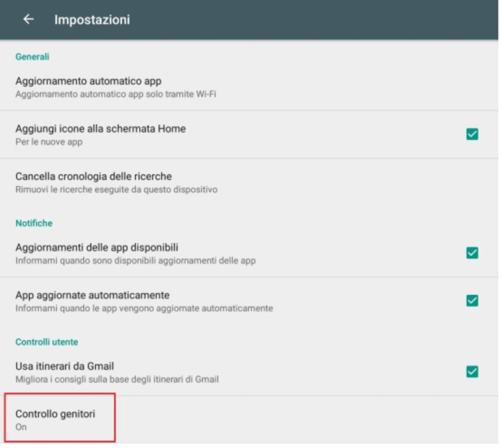The width and height of the screenshot is (501, 448).
Task: Tap the 'On' status under Controllo genitori
Action: pos(21,427)
